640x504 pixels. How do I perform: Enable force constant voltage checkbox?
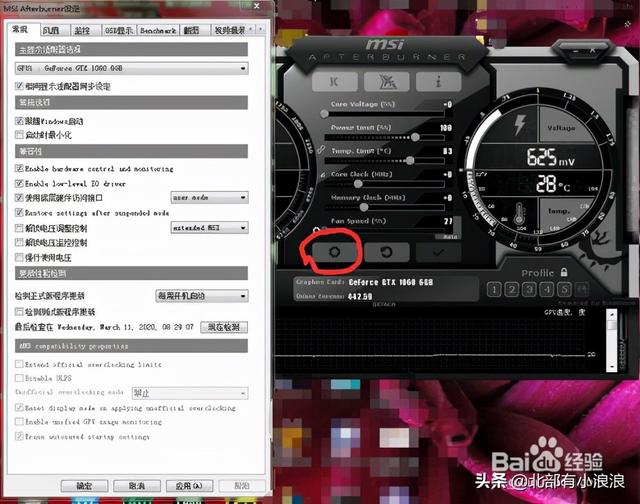[x=19, y=257]
